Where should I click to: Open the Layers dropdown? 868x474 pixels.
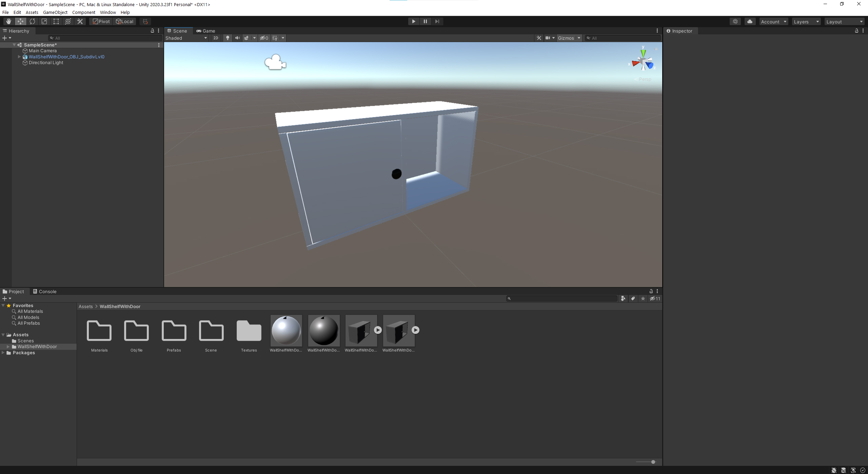click(806, 22)
